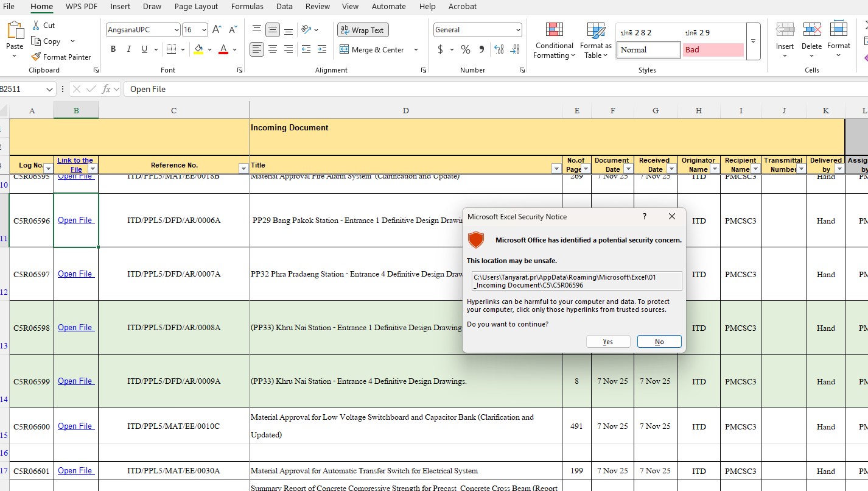Open the Reference No. column filter dropdown
The image size is (868, 491).
click(243, 169)
